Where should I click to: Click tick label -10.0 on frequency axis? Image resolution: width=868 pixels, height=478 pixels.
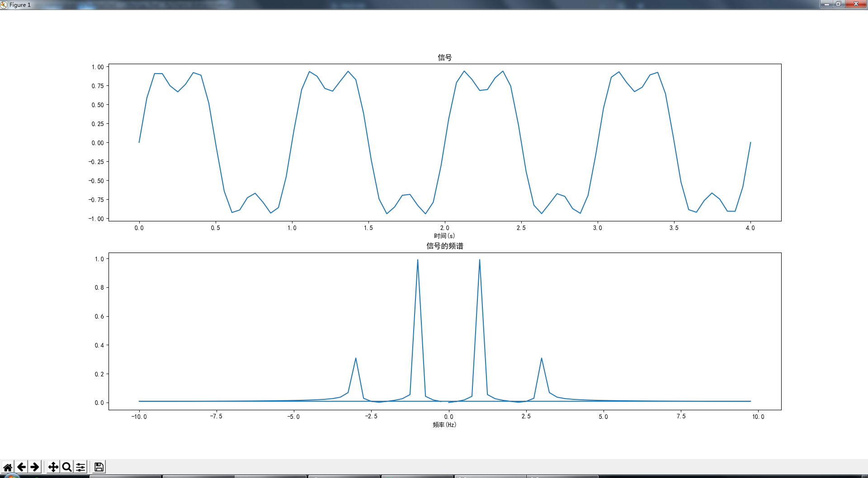click(x=139, y=417)
